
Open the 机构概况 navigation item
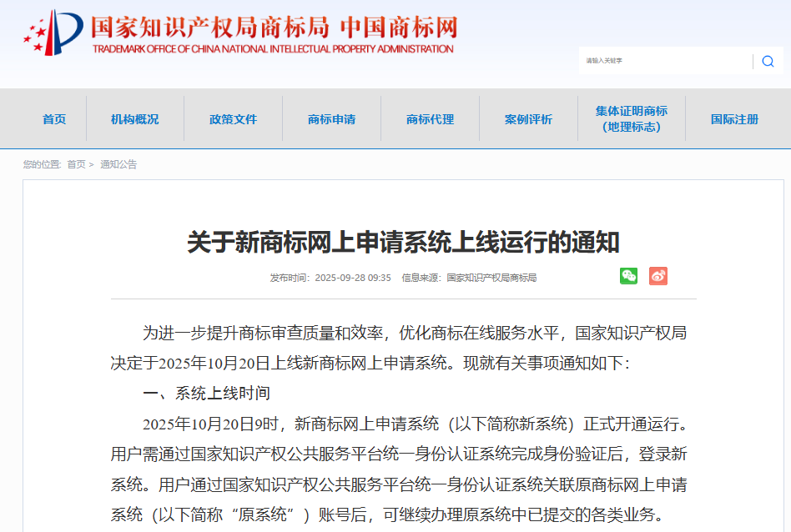tap(134, 119)
